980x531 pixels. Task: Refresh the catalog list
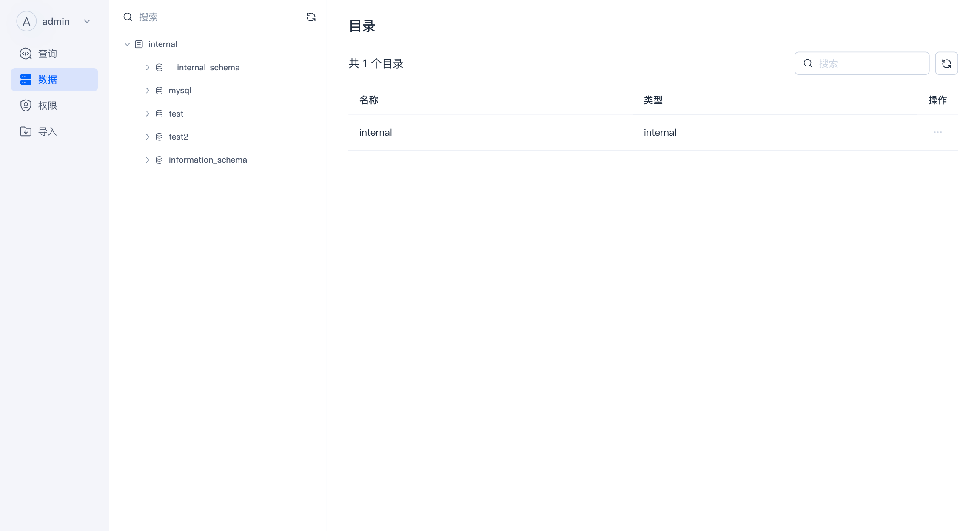(x=946, y=63)
